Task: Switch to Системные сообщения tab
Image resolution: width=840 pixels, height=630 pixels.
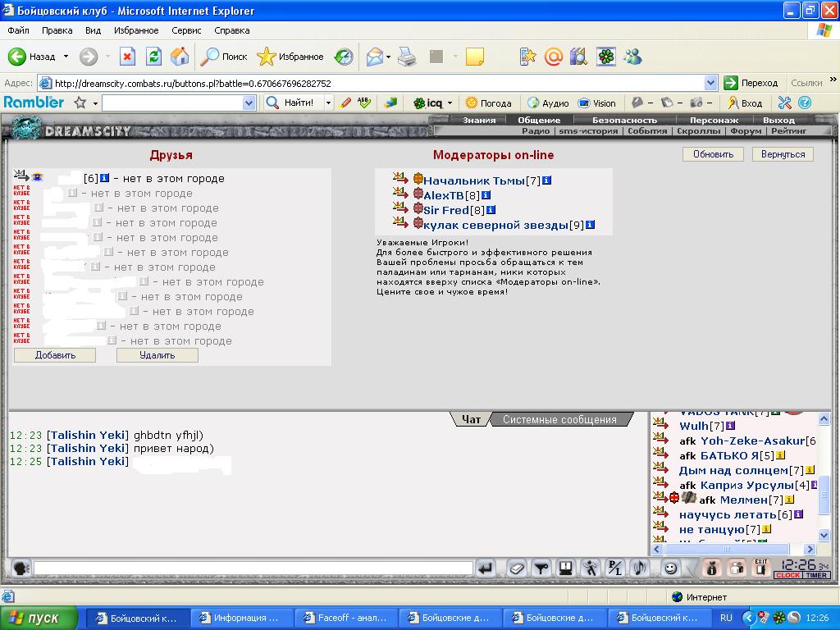Action: pos(559,419)
